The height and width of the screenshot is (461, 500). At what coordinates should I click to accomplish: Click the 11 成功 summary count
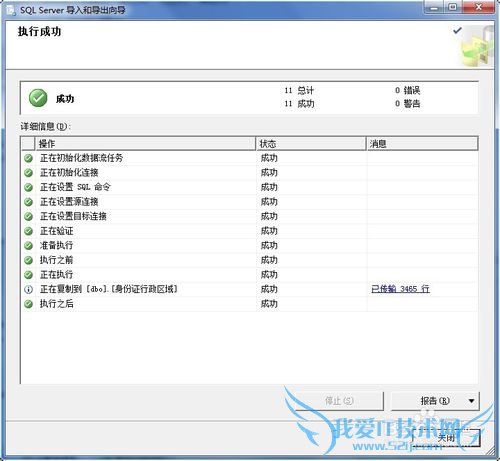(299, 104)
